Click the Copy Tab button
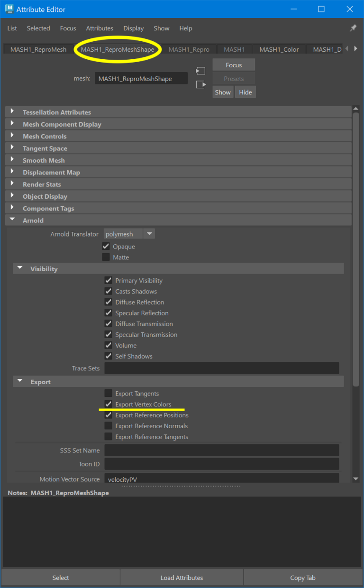Viewport: 364px width, 588px height. (x=303, y=578)
